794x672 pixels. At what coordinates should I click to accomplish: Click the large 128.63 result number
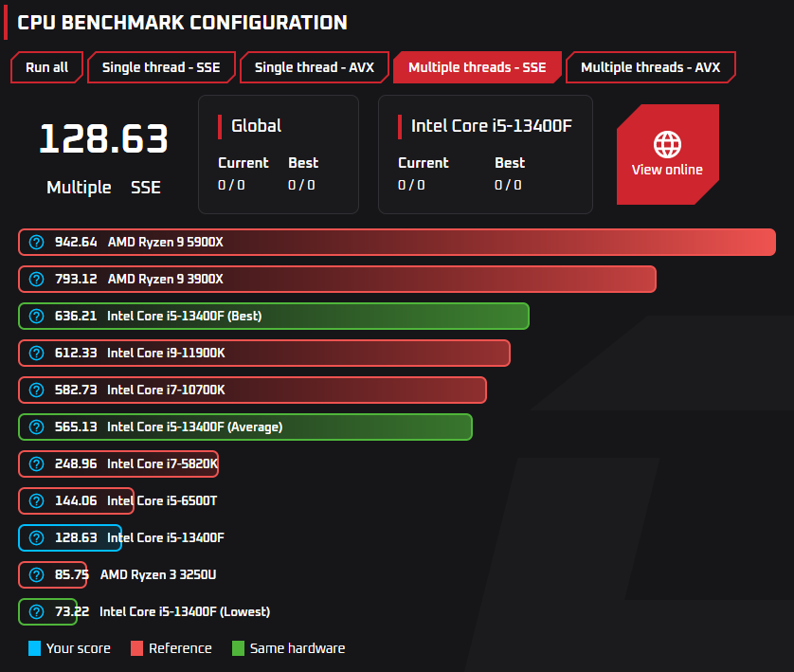104,138
